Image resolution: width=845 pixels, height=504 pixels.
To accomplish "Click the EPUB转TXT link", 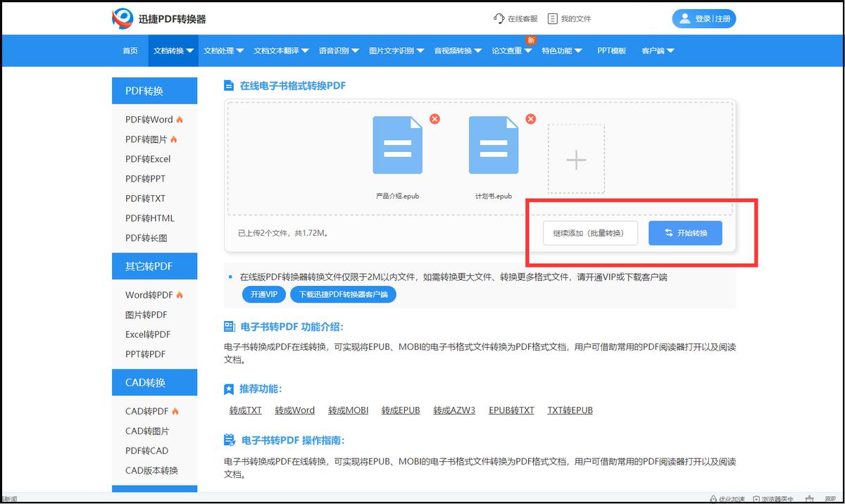I will 511,410.
